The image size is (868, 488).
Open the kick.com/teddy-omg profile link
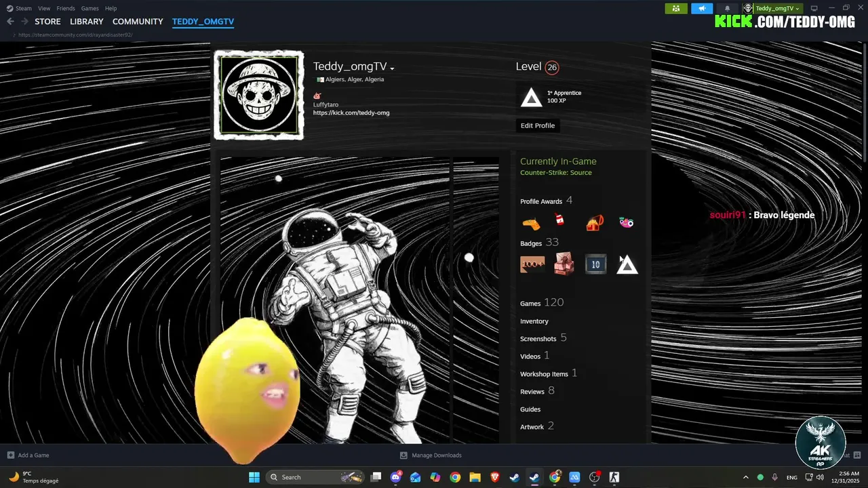351,113
